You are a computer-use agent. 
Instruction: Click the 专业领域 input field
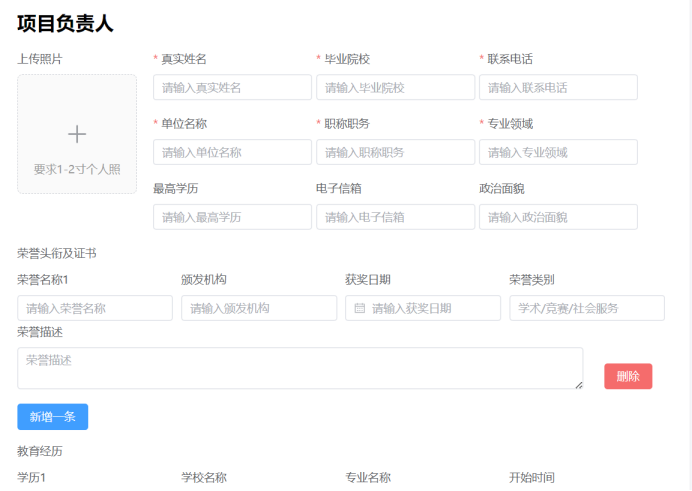coord(558,153)
